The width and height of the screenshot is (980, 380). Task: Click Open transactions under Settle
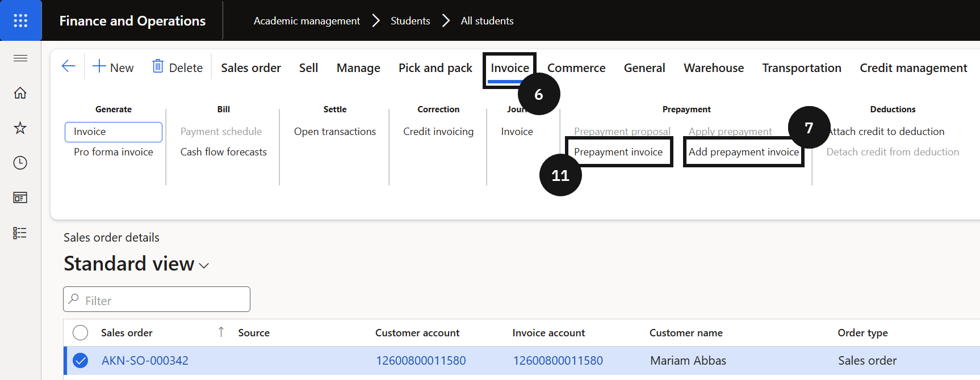click(x=335, y=132)
